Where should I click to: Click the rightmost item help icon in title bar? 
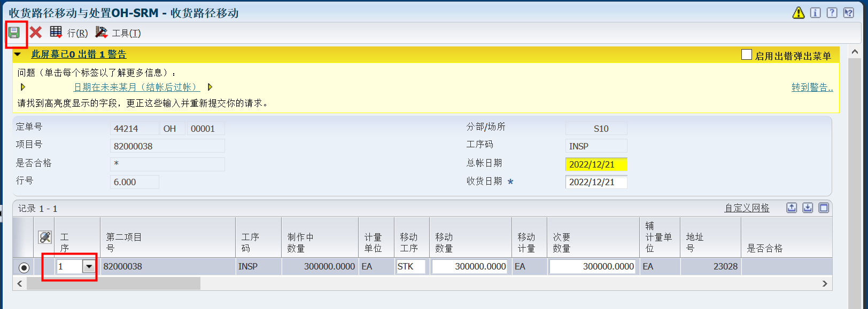pyautogui.click(x=849, y=13)
